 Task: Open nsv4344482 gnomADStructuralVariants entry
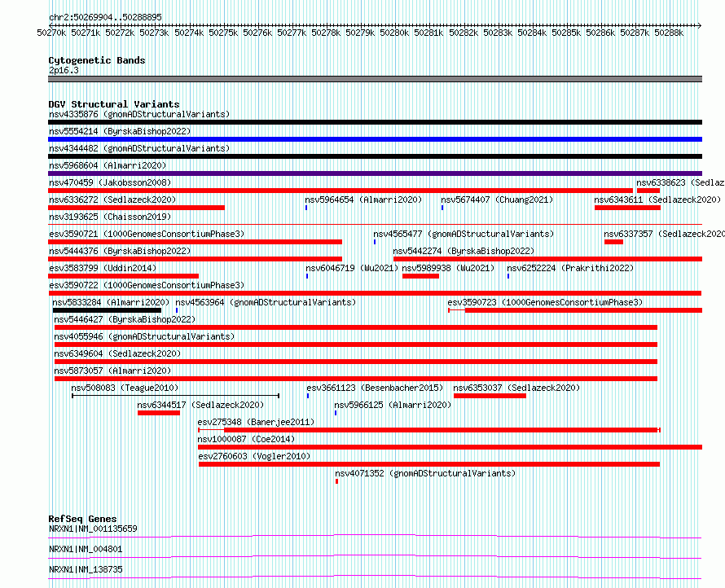[x=139, y=148]
